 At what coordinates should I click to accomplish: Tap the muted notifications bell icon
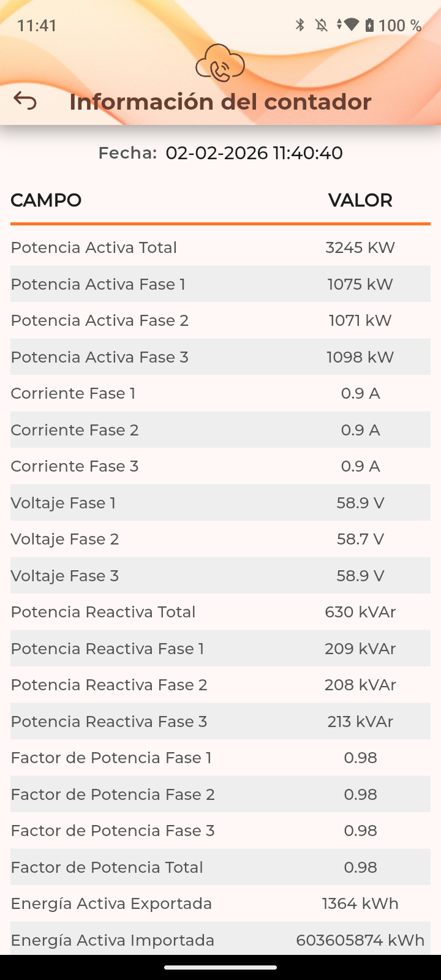[321, 25]
